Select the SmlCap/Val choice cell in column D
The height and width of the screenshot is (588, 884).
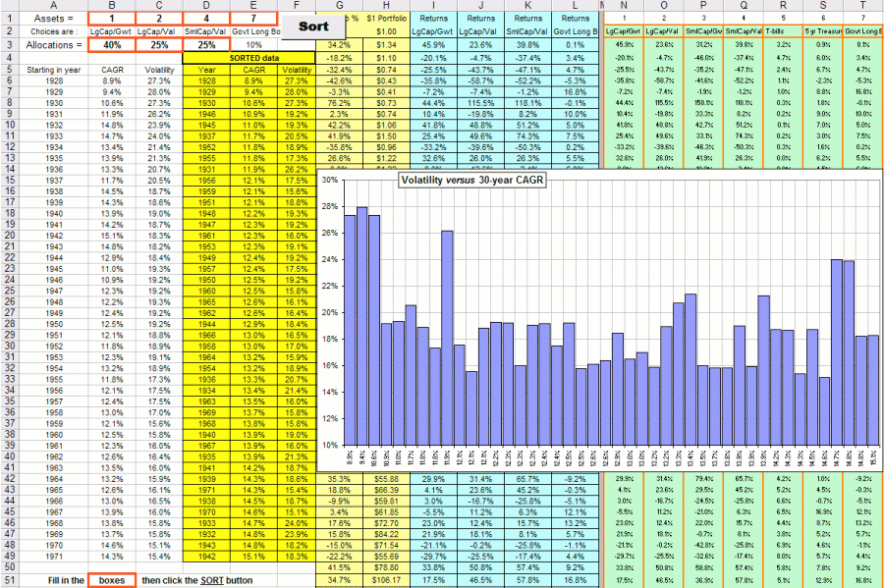[x=206, y=31]
